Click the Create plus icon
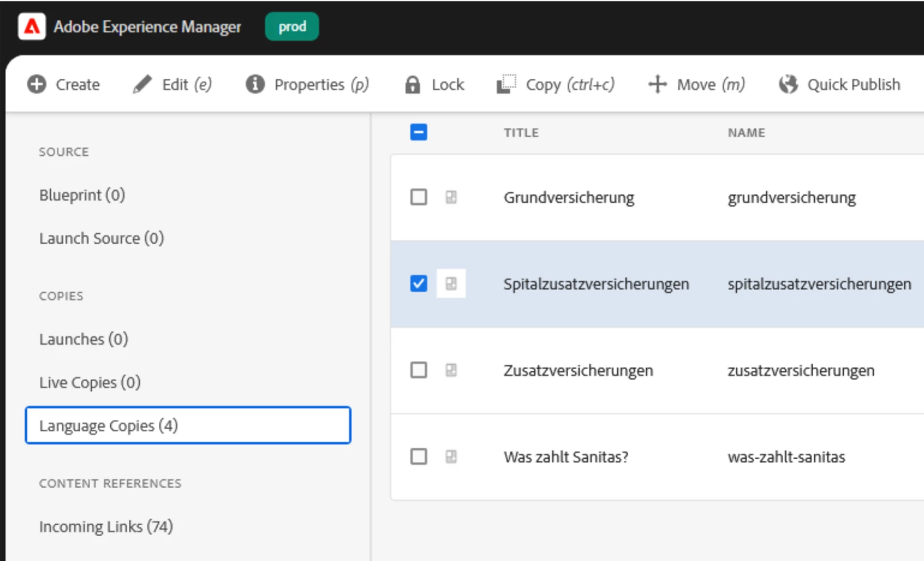 click(x=37, y=84)
